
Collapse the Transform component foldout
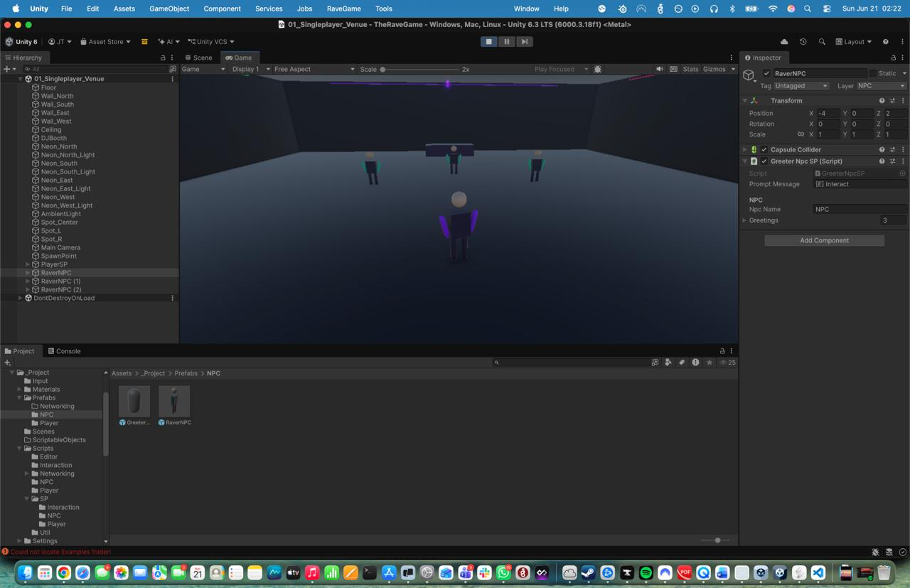(745, 101)
